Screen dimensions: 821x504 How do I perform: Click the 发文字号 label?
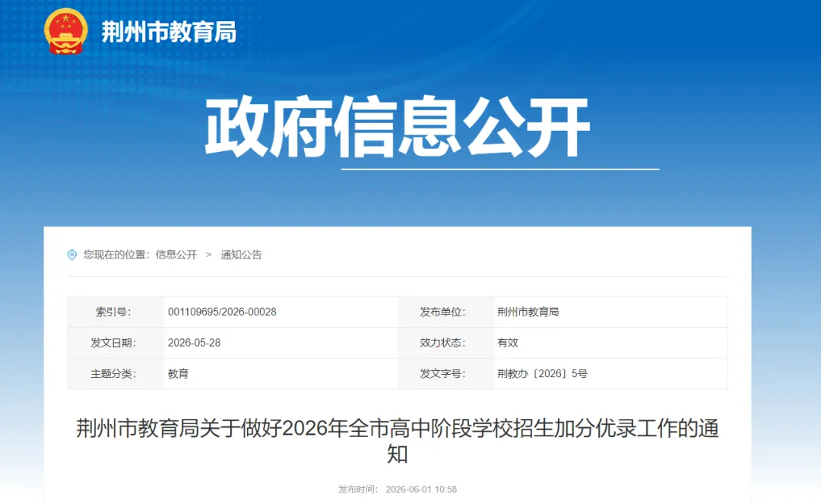(x=442, y=374)
